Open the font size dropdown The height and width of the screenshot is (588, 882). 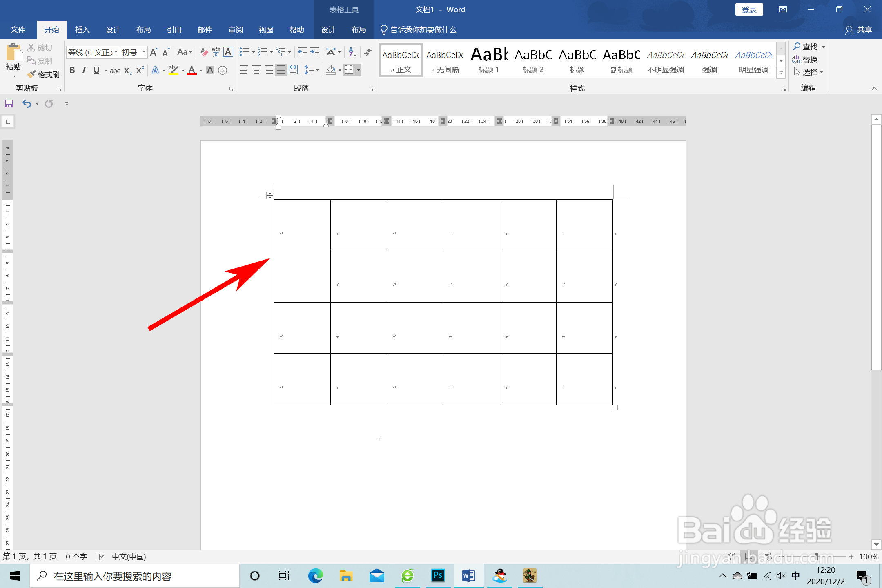pyautogui.click(x=144, y=52)
